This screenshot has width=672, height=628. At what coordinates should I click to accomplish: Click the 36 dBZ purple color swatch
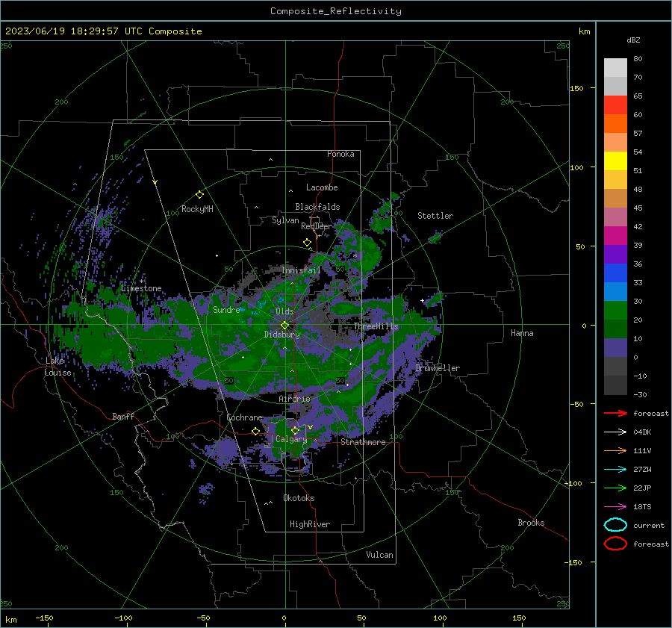[x=615, y=255]
